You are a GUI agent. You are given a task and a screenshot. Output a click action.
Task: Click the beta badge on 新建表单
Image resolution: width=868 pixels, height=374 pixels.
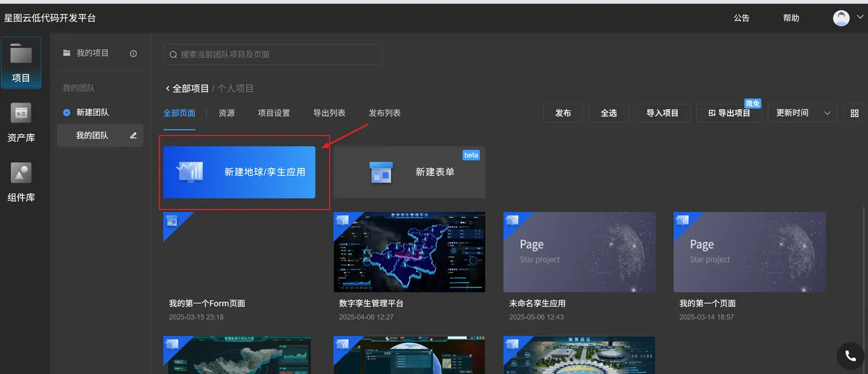click(x=471, y=155)
